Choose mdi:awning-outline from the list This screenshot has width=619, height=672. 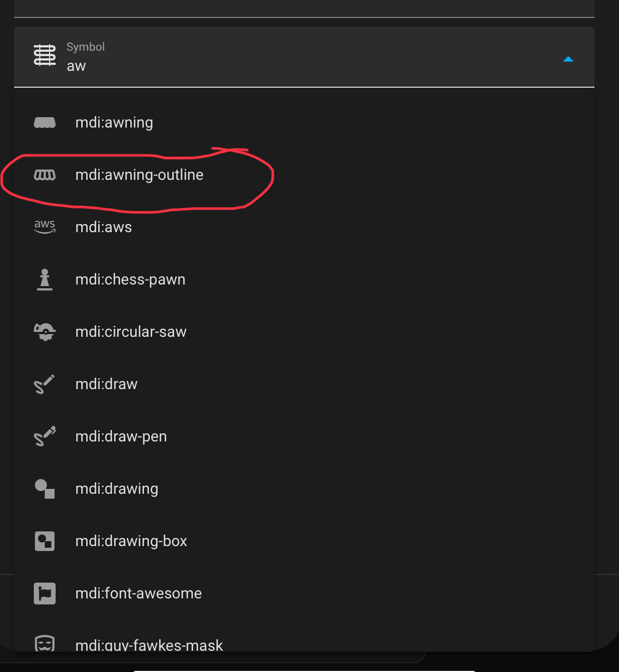tap(139, 175)
